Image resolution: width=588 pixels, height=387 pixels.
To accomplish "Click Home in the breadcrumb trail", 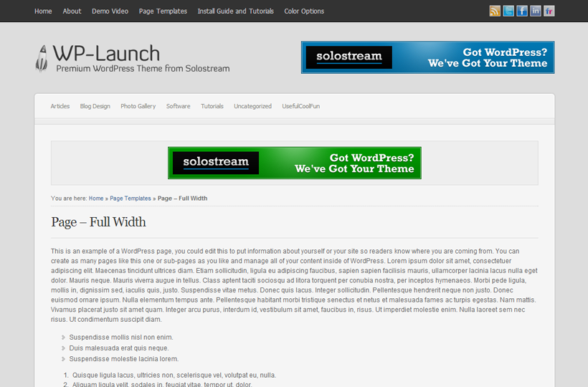I will point(96,199).
